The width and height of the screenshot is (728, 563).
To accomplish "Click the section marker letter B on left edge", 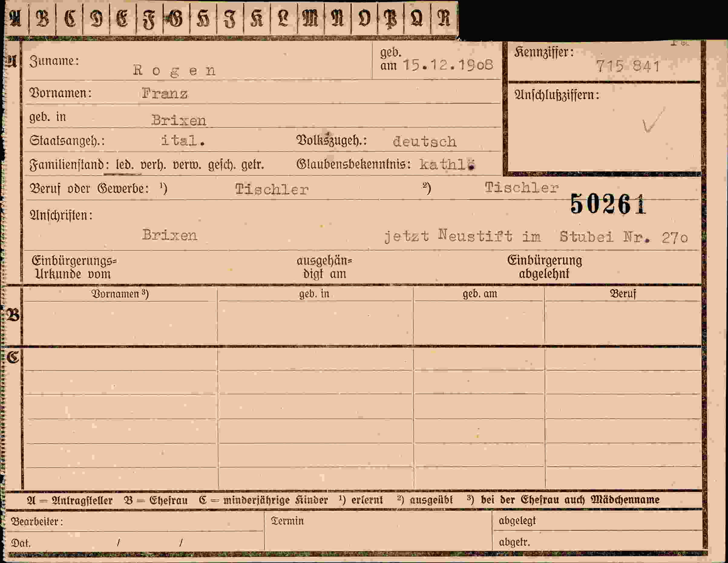I will click(13, 315).
